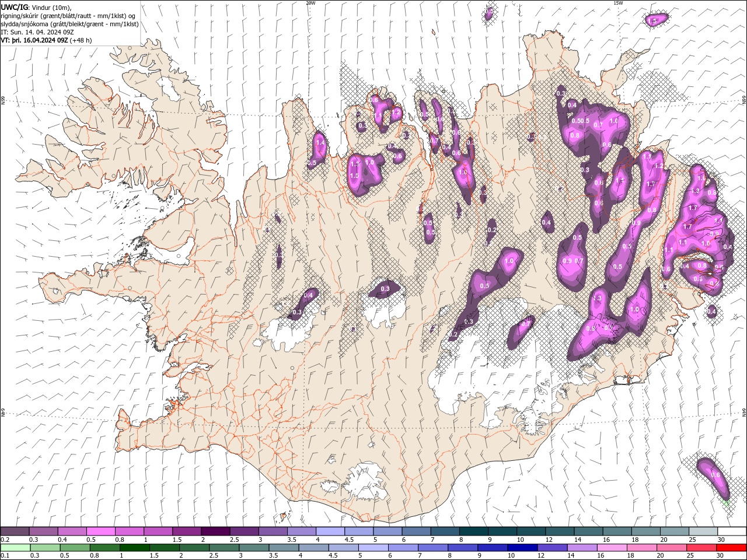Click the '15W' longitude label
Screen dimensions: 747x560
coord(618,3)
